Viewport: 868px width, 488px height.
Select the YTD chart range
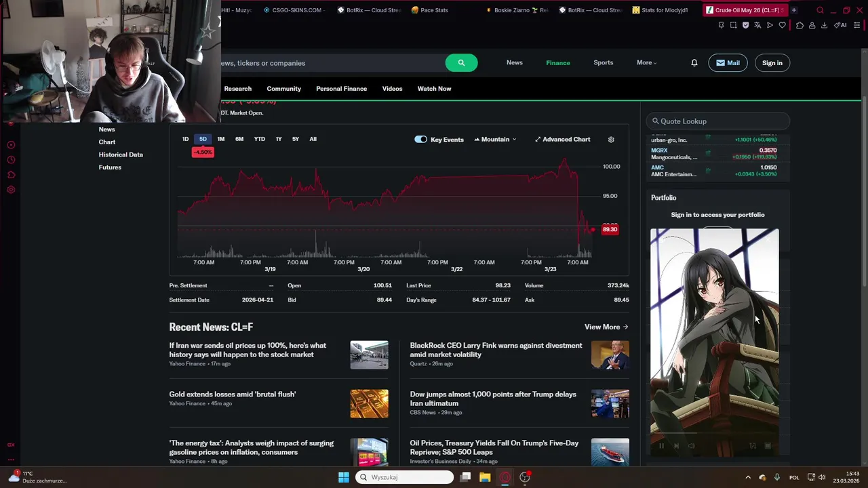point(259,139)
